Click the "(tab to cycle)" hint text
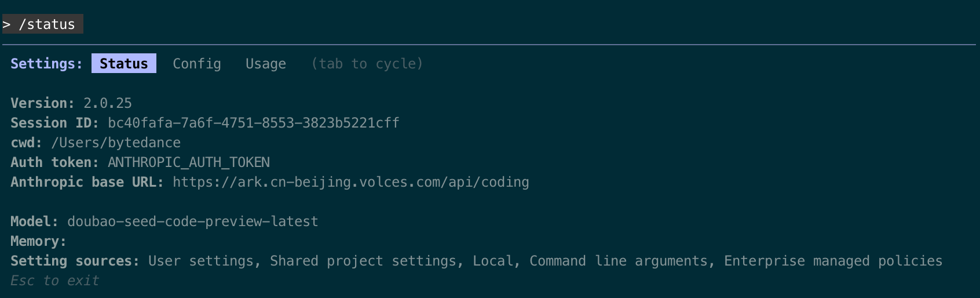 pos(367,64)
